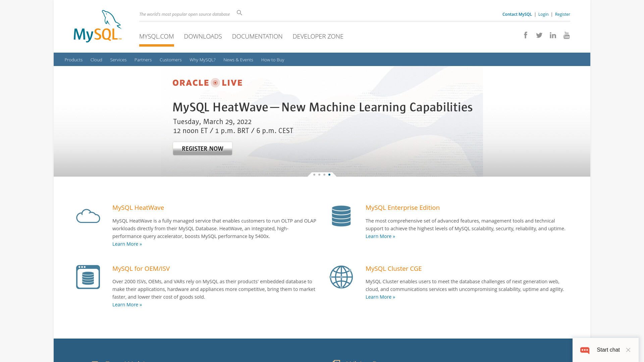This screenshot has height=362, width=644.
Task: Click the OEM/ISV embedded database icon
Action: pos(88,277)
